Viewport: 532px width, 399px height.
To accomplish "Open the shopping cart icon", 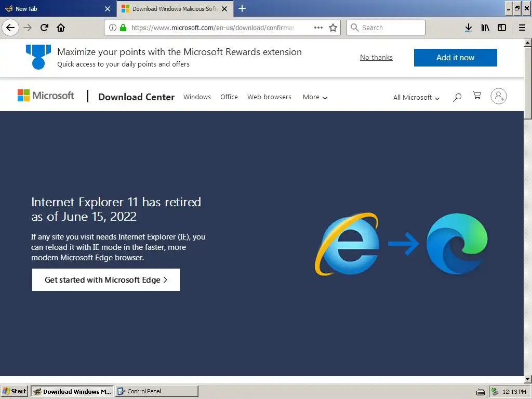I will pos(477,96).
